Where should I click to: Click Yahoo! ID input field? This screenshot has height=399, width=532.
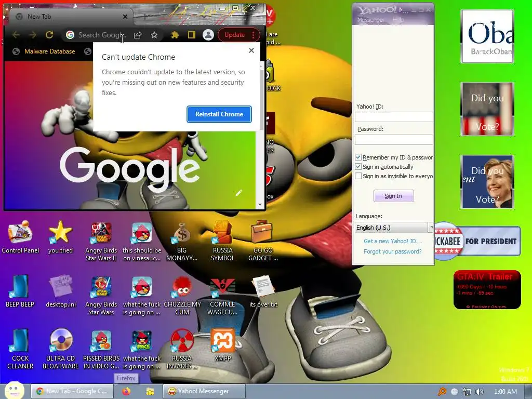click(394, 117)
